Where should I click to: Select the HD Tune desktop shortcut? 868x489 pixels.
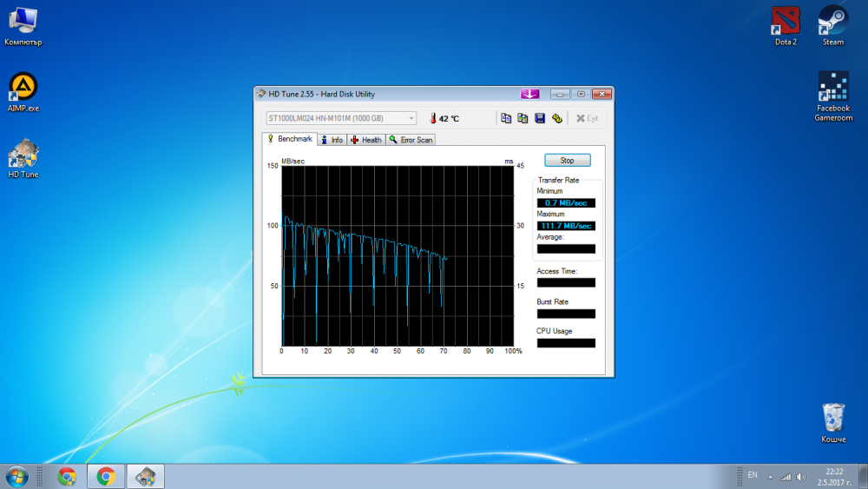click(x=23, y=158)
